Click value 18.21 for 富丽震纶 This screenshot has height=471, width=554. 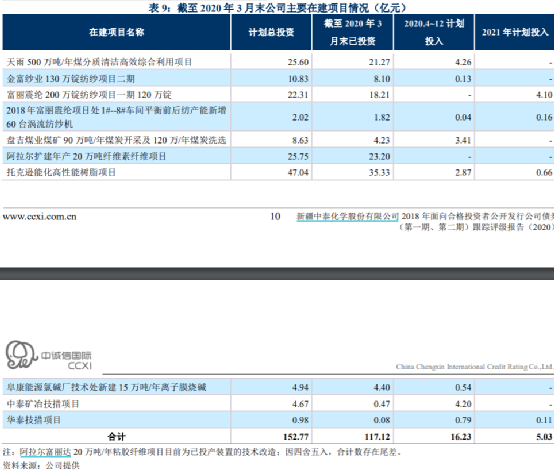(379, 95)
